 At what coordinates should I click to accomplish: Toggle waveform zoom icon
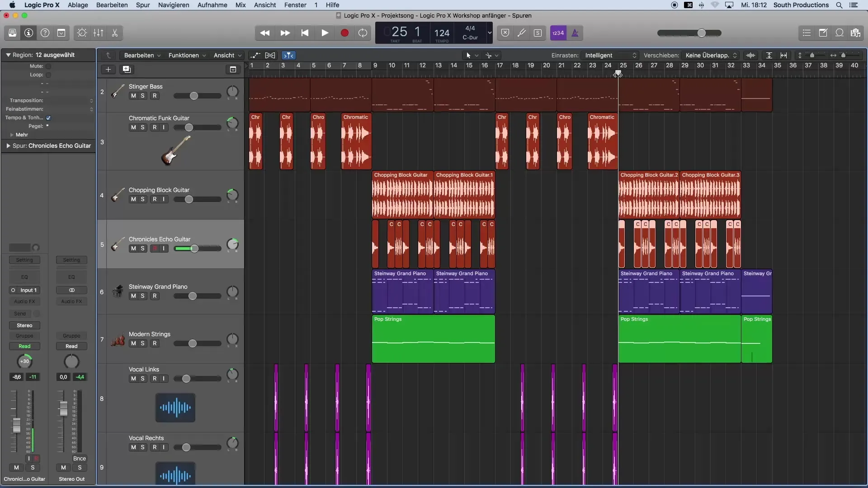tap(750, 55)
